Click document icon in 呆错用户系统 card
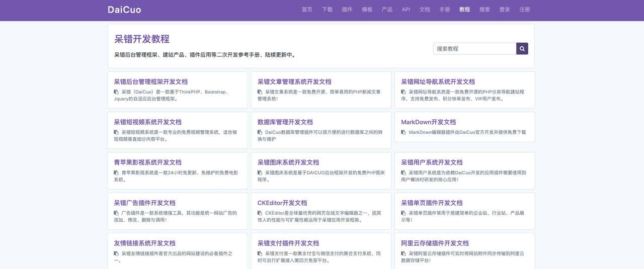 click(x=404, y=172)
